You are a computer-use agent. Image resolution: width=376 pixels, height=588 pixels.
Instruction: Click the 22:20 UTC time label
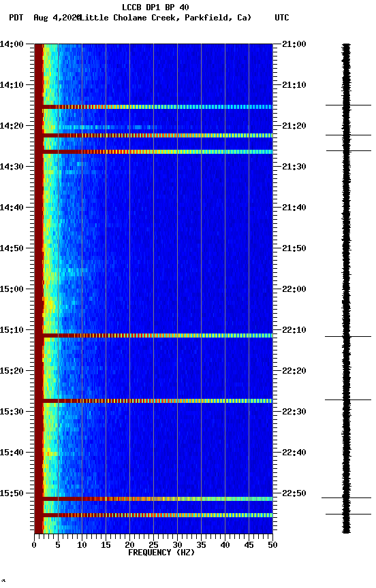point(294,371)
